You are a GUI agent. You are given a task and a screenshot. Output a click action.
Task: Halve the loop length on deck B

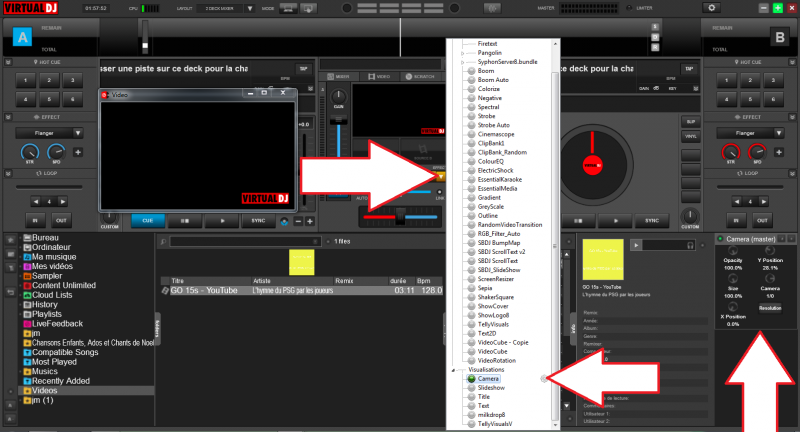[736, 201]
